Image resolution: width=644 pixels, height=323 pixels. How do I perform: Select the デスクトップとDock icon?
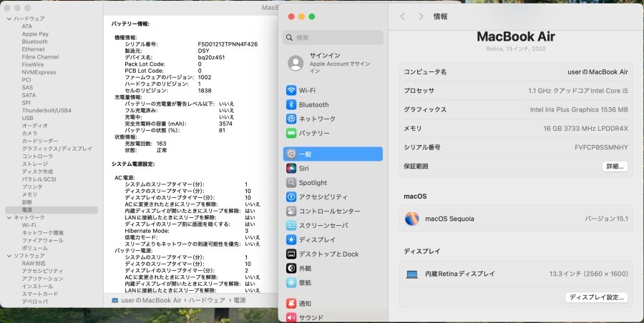coord(291,254)
